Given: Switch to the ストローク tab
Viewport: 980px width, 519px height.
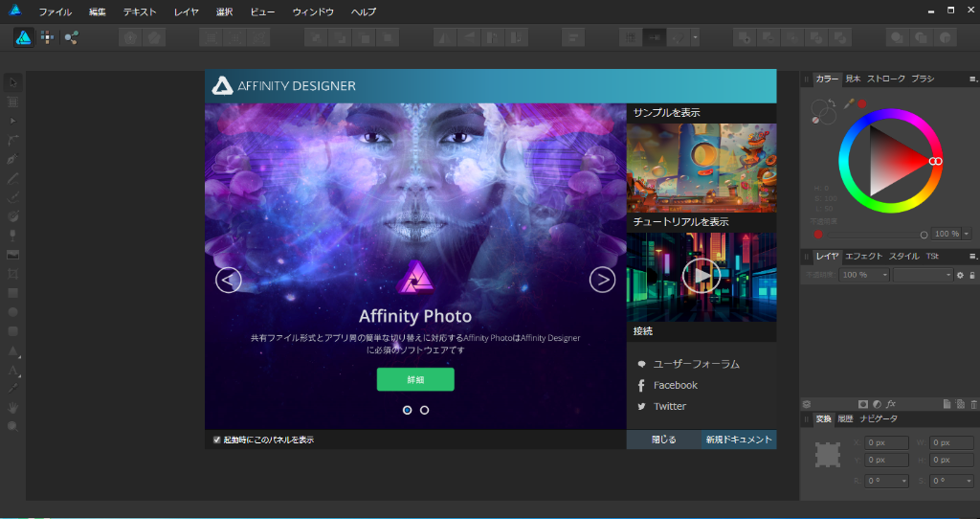Looking at the screenshot, I should (x=885, y=79).
